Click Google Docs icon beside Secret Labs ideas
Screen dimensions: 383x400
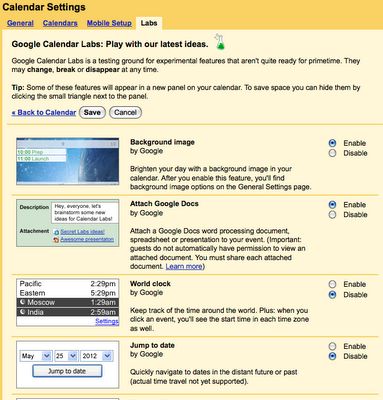click(56, 232)
